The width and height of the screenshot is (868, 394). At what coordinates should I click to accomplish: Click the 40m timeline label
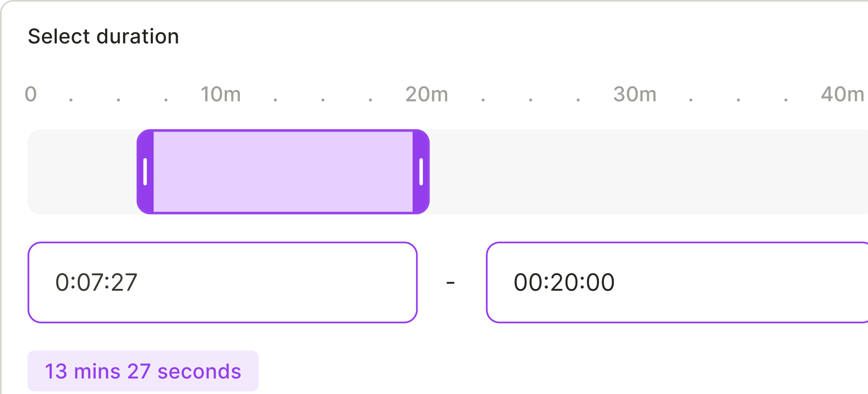coord(842,94)
